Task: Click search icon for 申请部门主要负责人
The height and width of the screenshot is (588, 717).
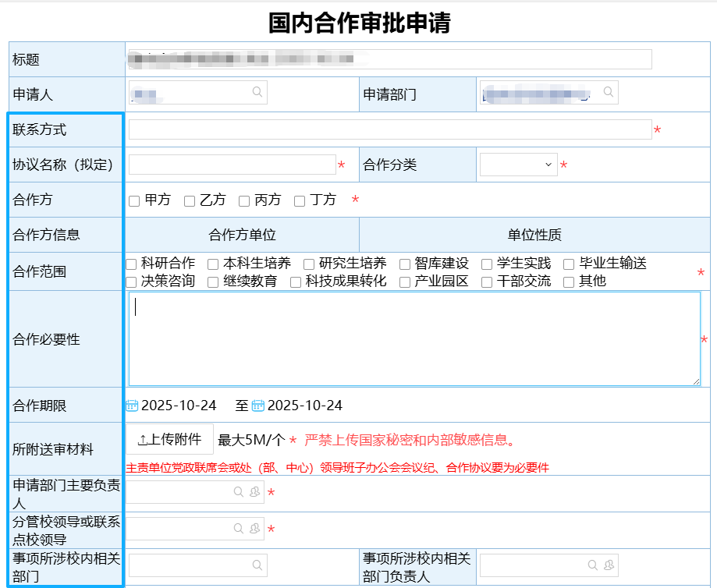Action: coord(239,492)
